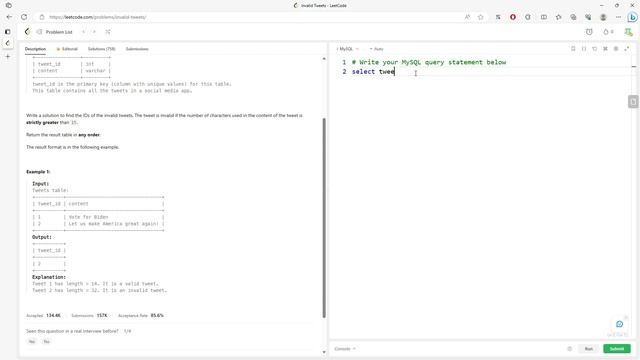Open the editor settings gear icon
Screen dimensions: 640x360
point(616,49)
